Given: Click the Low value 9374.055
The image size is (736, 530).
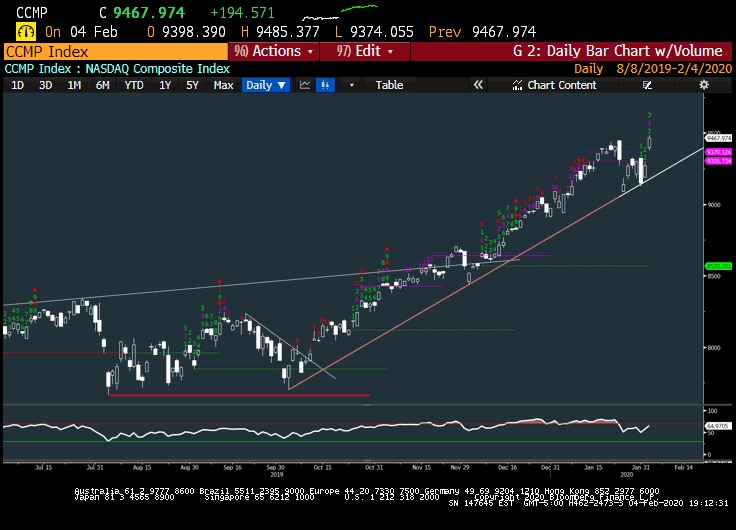Looking at the screenshot, I should [x=382, y=32].
